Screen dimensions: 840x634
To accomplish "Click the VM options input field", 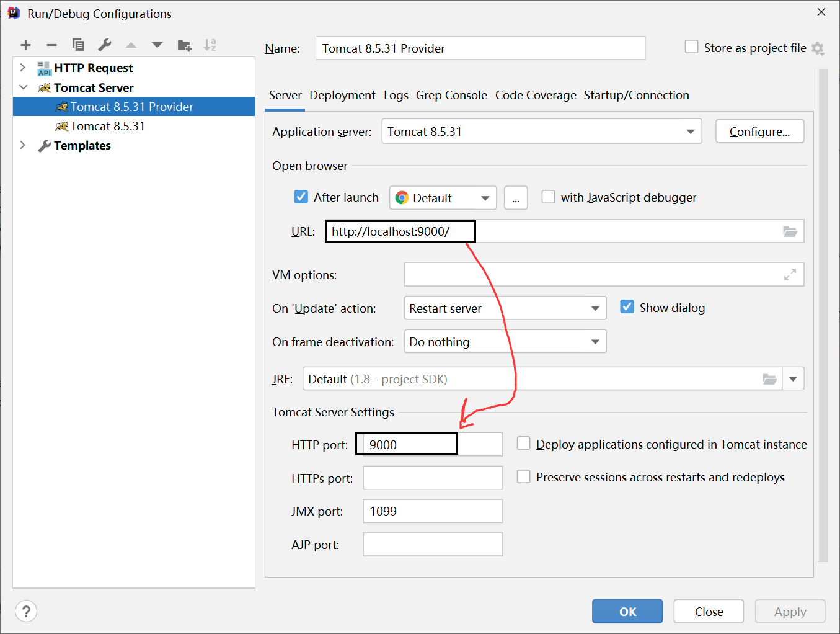I will tap(604, 275).
